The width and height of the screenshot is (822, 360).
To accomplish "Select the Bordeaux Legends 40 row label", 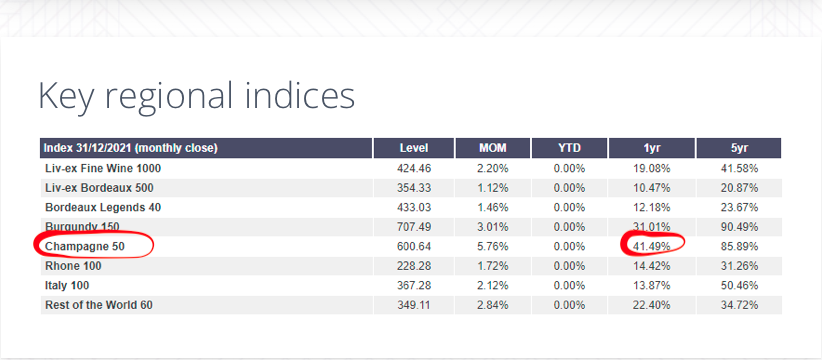I will pos(103,208).
